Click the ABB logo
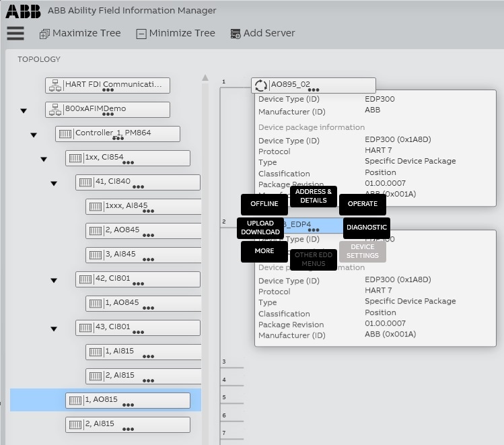Viewport: 504px width, 445px height. pos(24,11)
